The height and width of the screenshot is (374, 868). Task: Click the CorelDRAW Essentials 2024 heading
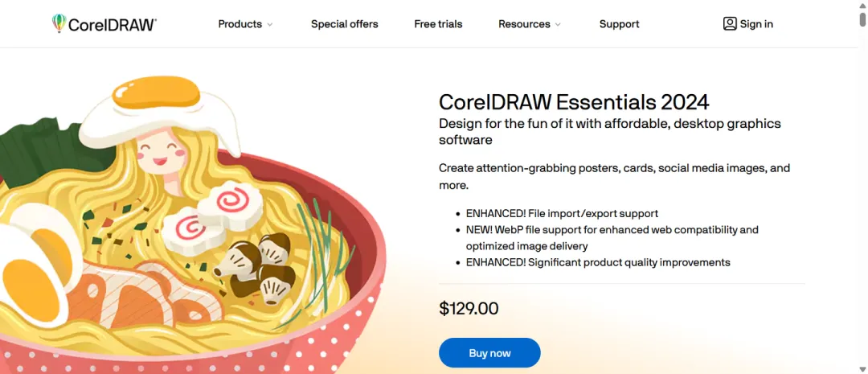[574, 102]
